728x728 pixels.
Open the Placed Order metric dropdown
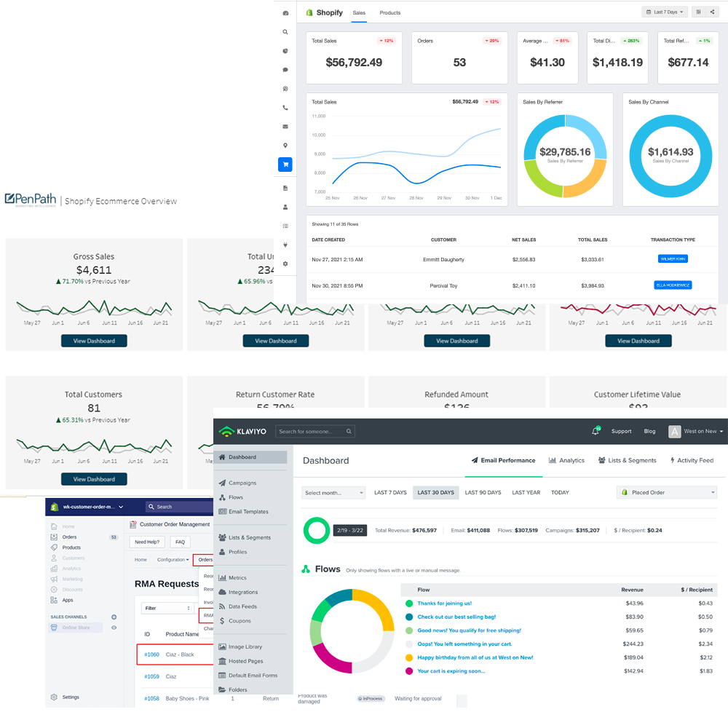pyautogui.click(x=667, y=493)
